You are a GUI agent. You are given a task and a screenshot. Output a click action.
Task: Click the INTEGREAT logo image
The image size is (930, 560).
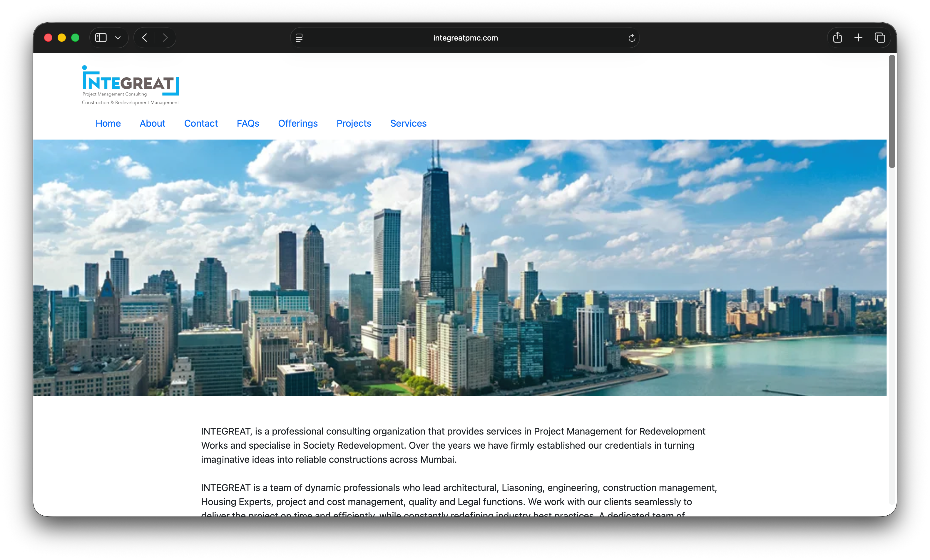pos(130,85)
